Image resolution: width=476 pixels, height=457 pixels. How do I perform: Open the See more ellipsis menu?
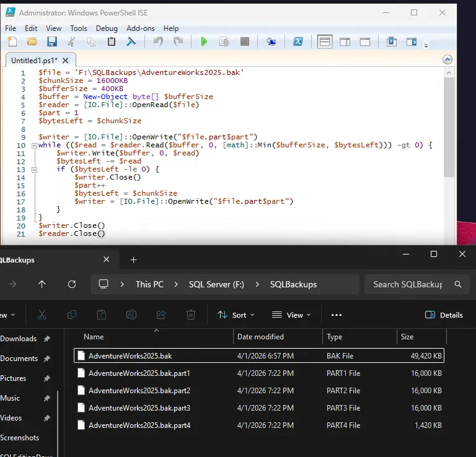(x=337, y=315)
